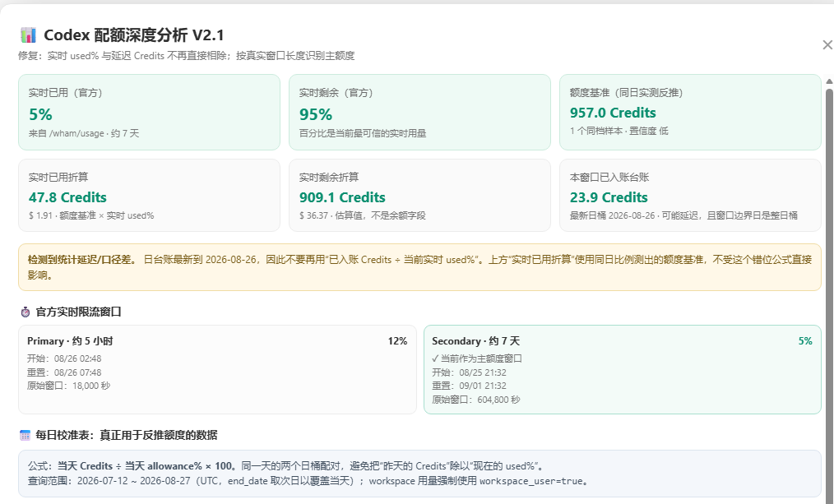Screen dimensions: 834x504
Task: Click the 查询范围 2026-07-12 ~ 2026-08-27 line
Action: [x=309, y=481]
